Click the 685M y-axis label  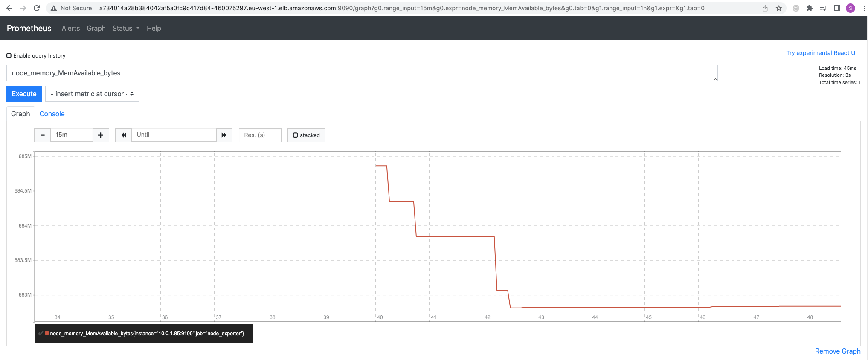coord(25,156)
